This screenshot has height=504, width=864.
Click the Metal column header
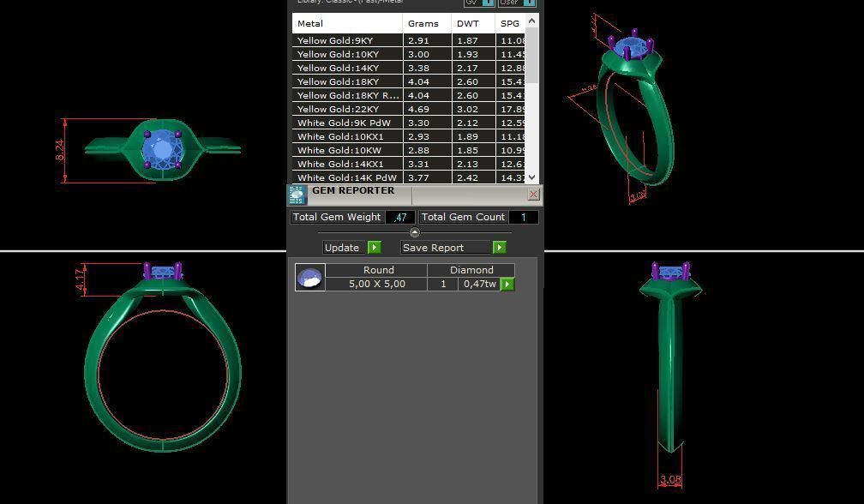[347, 23]
